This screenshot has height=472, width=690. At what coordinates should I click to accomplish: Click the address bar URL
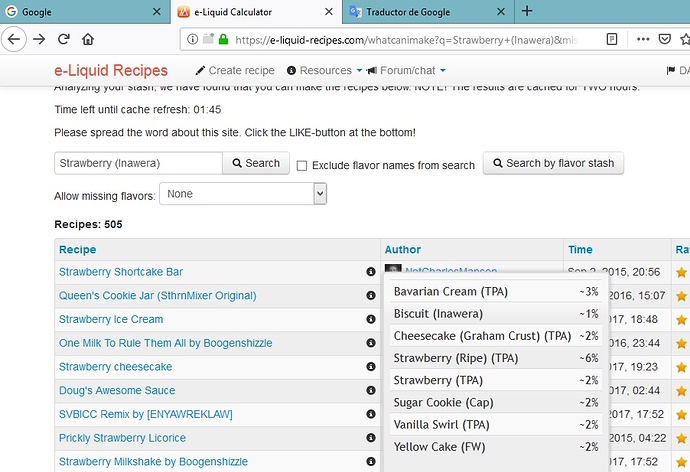[406, 40]
